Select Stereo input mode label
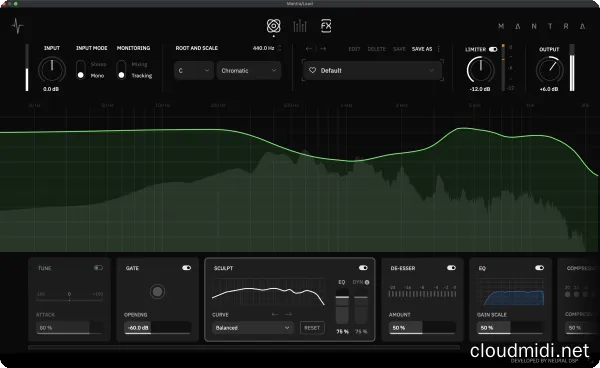 tap(98, 64)
